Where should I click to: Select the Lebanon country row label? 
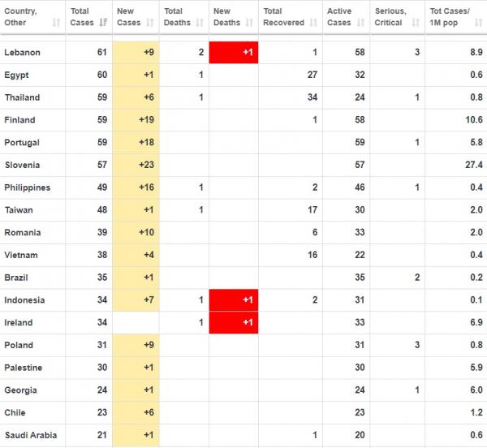(x=23, y=53)
